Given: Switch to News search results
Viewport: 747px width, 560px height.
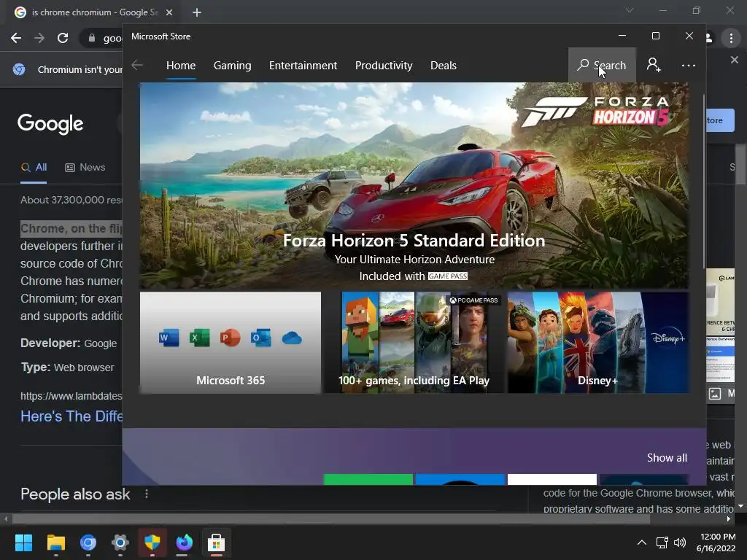Looking at the screenshot, I should (x=85, y=168).
